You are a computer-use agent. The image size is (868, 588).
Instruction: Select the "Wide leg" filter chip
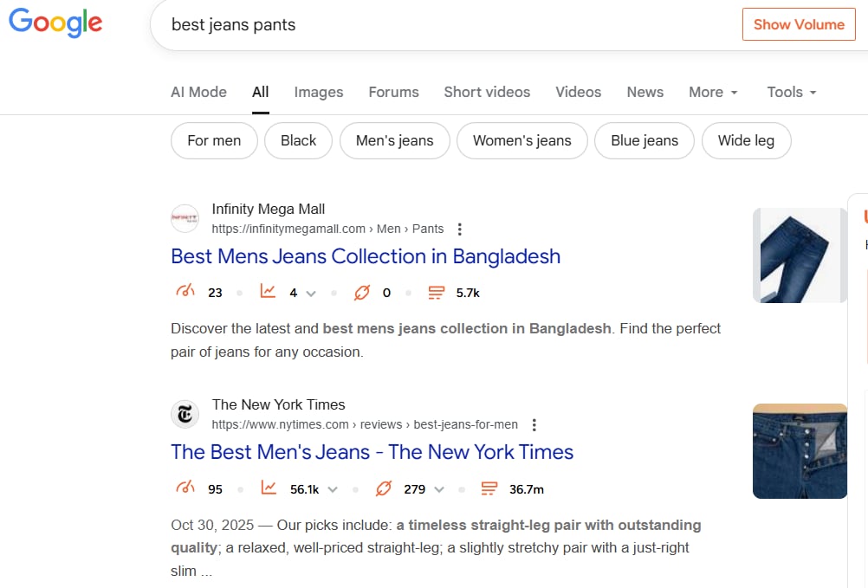pos(746,140)
